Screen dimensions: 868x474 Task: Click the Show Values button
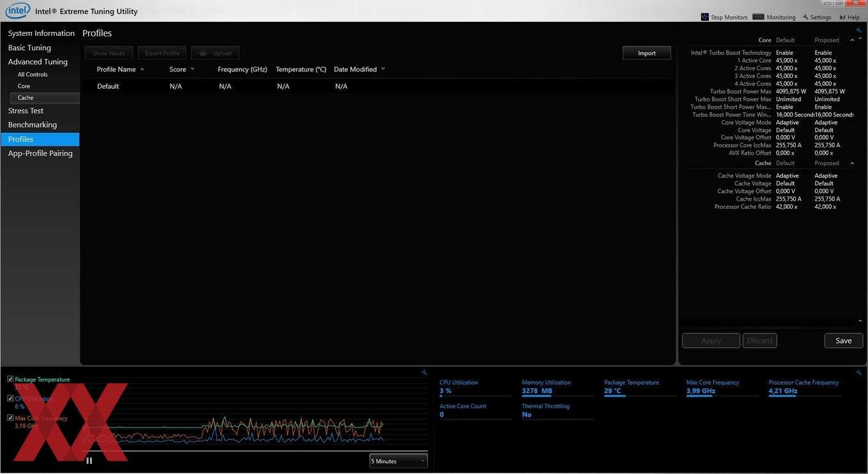coord(108,53)
